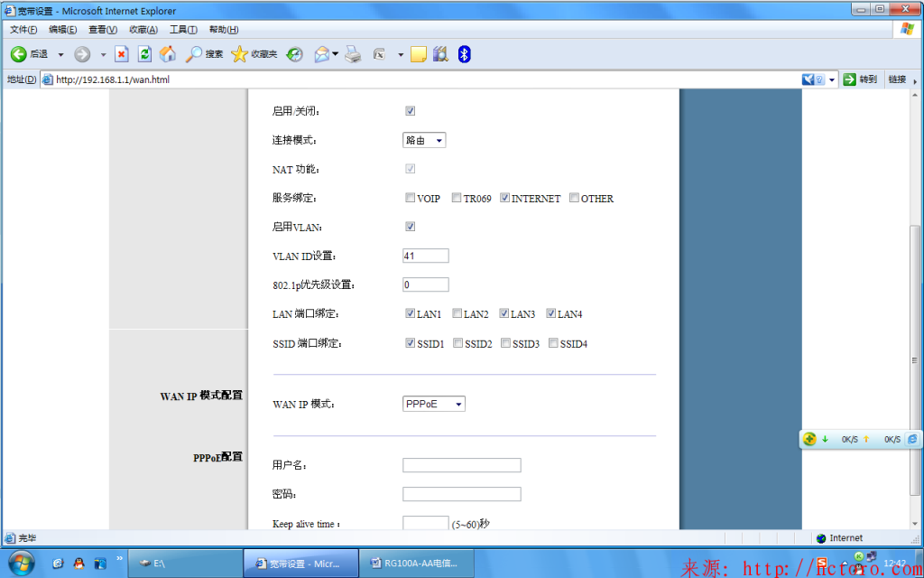Image resolution: width=924 pixels, height=578 pixels.
Task: Toggle the SSID2 binding checkbox
Action: 457,342
